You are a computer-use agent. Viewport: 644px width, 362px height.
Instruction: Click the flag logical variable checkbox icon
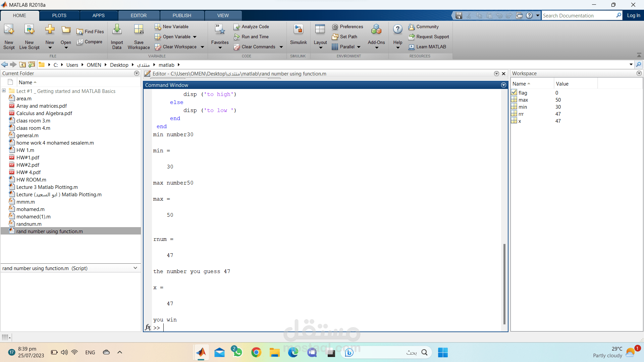tap(514, 93)
